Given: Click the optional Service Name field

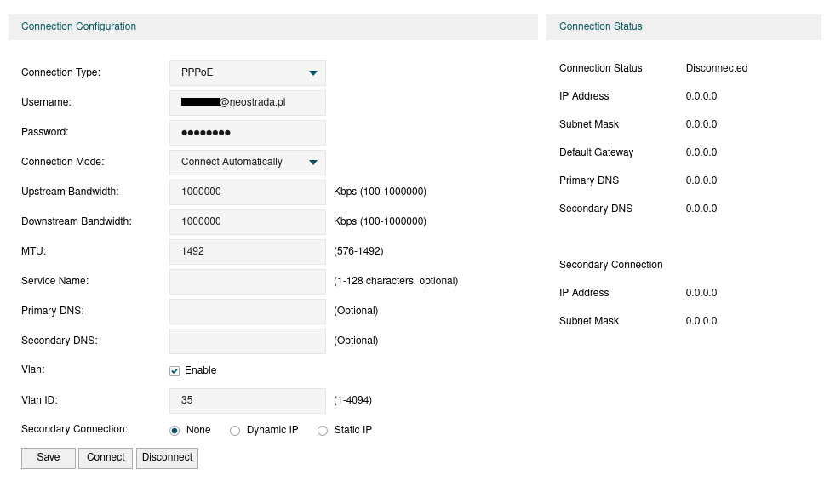Looking at the screenshot, I should [247, 281].
